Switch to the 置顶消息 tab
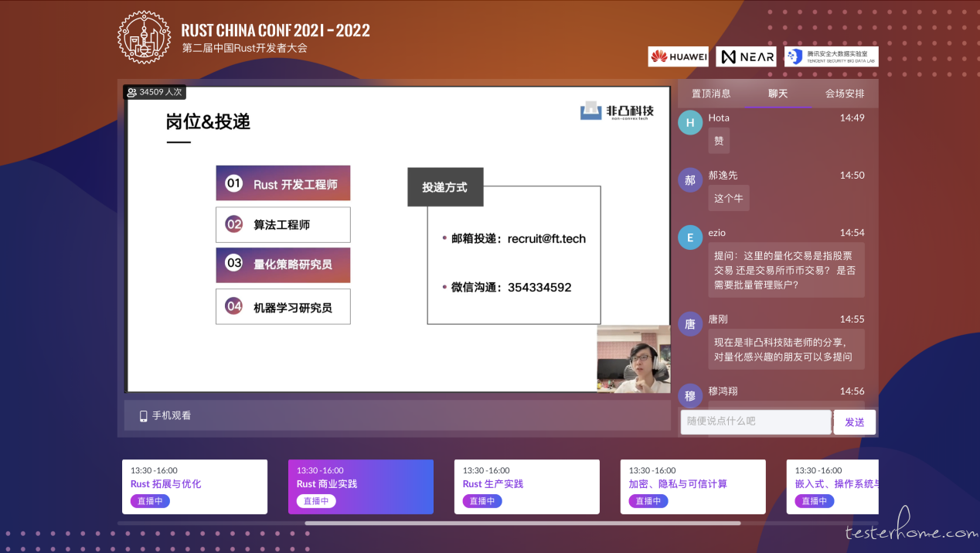980x553 pixels. tap(711, 94)
